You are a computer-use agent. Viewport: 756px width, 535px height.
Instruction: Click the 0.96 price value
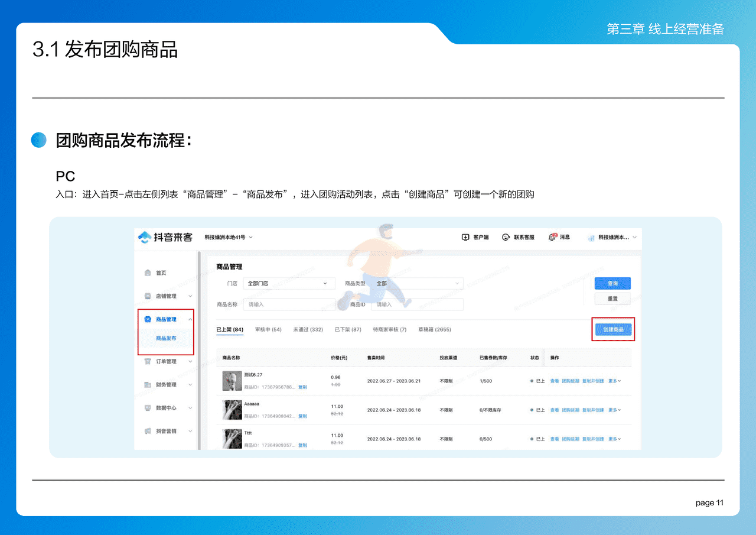(x=335, y=377)
